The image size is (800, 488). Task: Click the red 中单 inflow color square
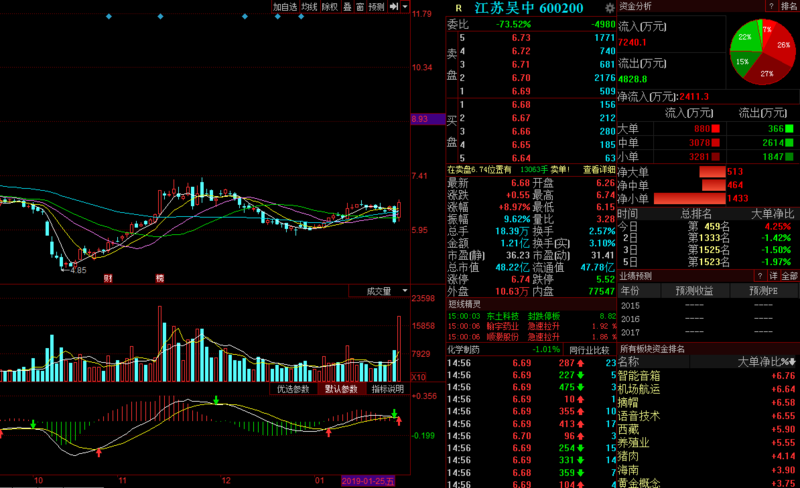(715, 142)
